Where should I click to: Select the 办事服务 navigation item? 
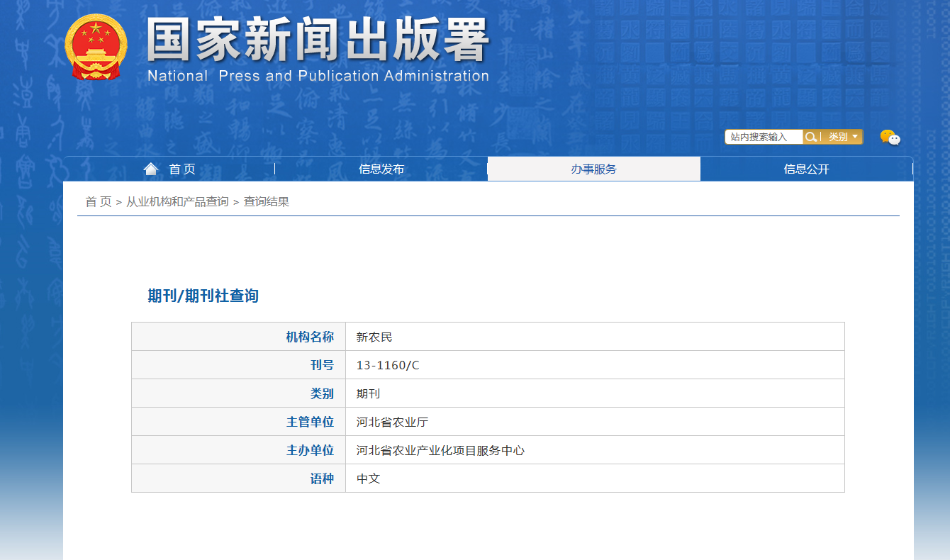pos(593,169)
